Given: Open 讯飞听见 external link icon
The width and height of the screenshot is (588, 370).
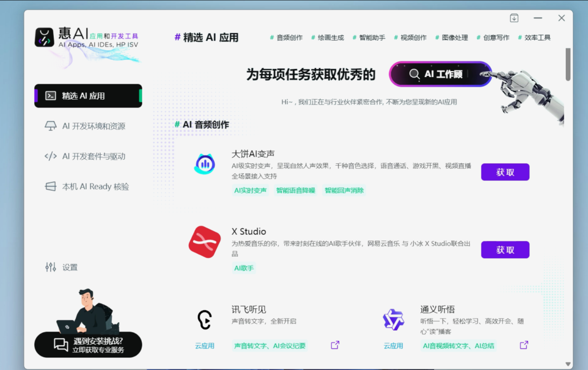Looking at the screenshot, I should point(335,345).
